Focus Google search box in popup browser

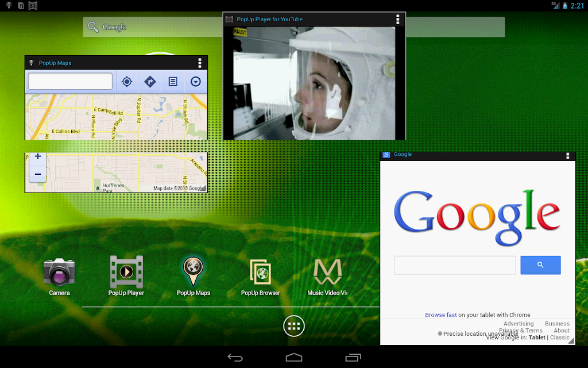[455, 265]
